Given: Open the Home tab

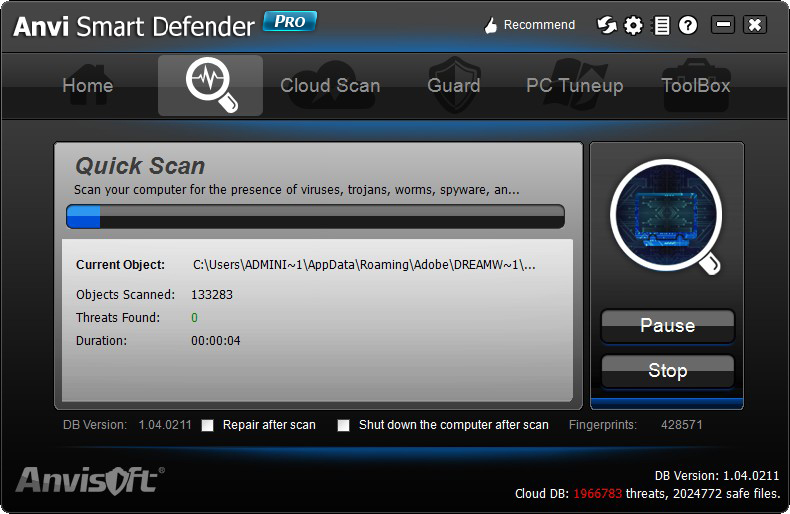Looking at the screenshot, I should 88,85.
